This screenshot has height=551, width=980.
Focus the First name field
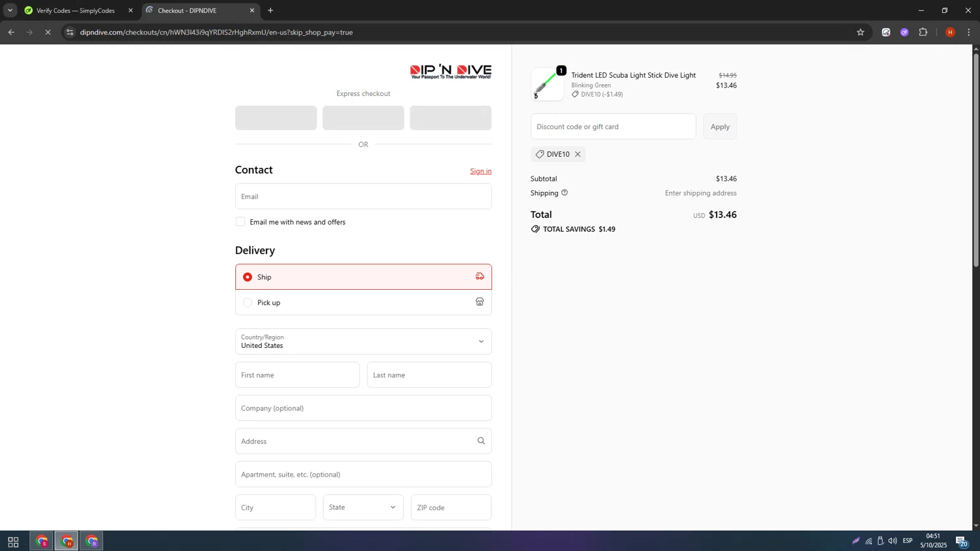coord(297,375)
